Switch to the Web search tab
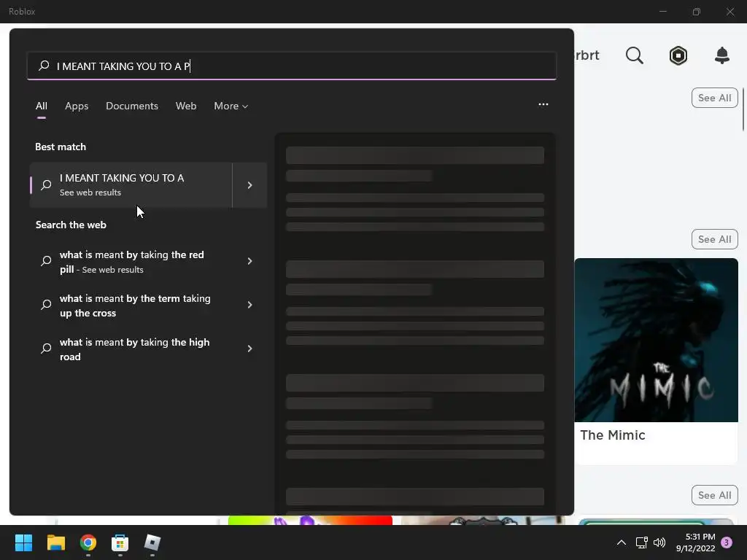 pyautogui.click(x=186, y=106)
